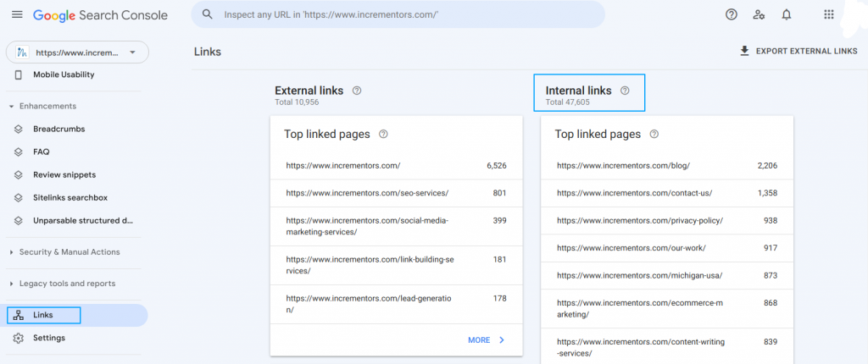
Task: Click help icon beside External links
Action: tap(357, 91)
